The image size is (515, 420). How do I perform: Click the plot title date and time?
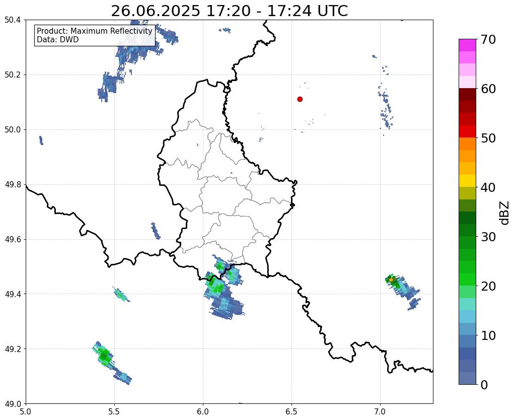coord(229,11)
